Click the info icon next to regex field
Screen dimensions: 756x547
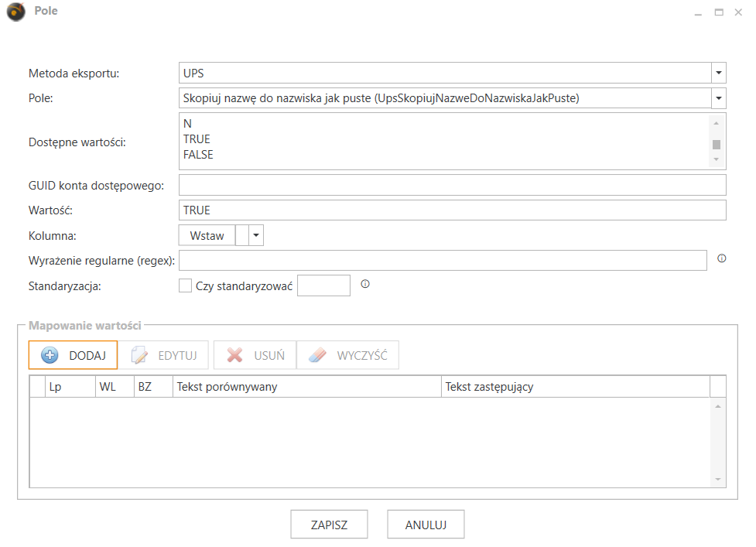(721, 258)
